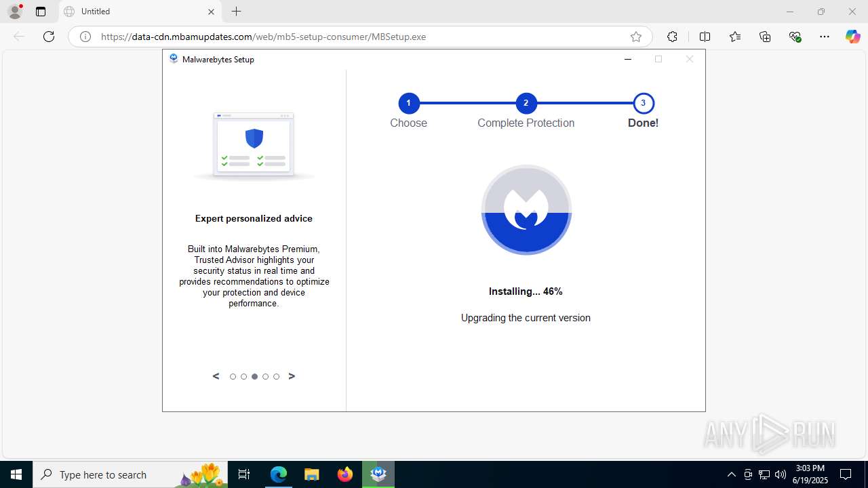Open Windows Start menu
This screenshot has height=488, width=868.
pos(16,474)
